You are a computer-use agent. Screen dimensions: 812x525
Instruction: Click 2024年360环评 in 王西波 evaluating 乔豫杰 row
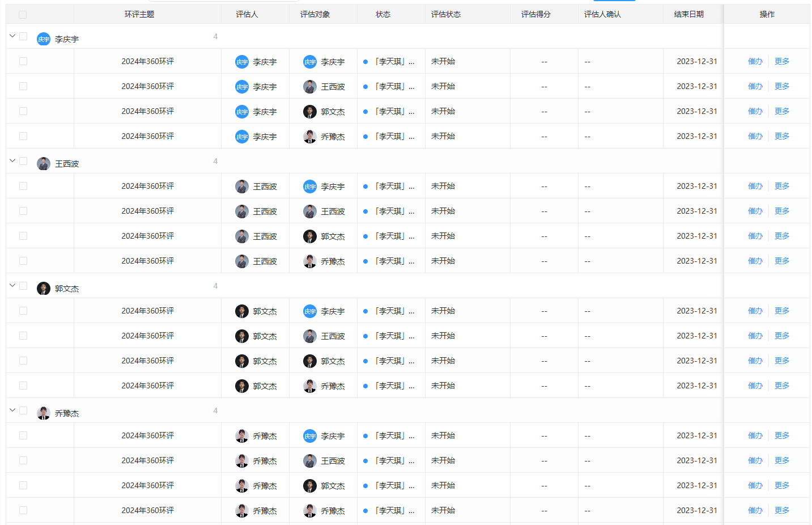tap(147, 261)
